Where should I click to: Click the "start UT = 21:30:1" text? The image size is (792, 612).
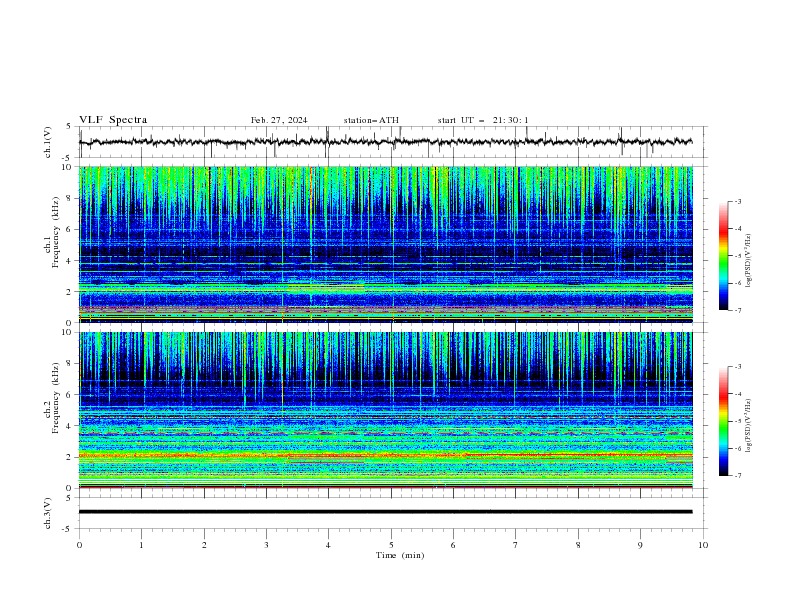click(x=483, y=120)
